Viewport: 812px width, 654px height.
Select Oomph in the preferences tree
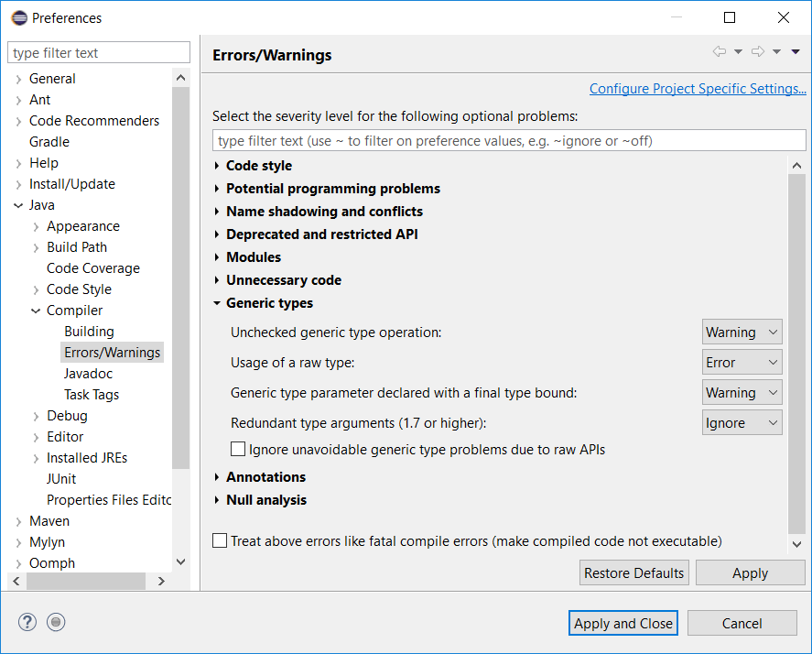(52, 562)
